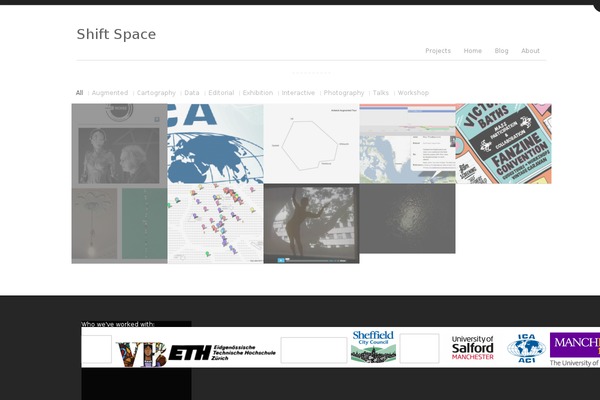Filter projects by Augmented
The image size is (600, 400).
pos(110,93)
